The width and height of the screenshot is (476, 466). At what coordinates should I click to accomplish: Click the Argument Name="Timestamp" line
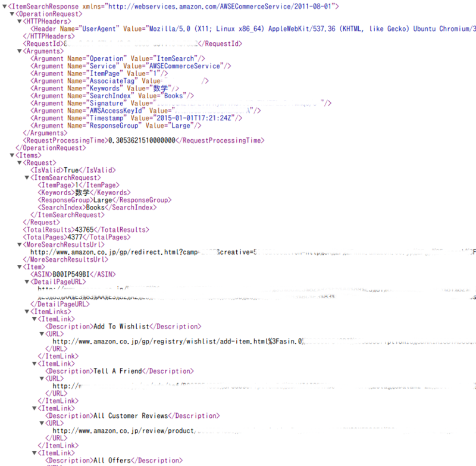click(136, 118)
